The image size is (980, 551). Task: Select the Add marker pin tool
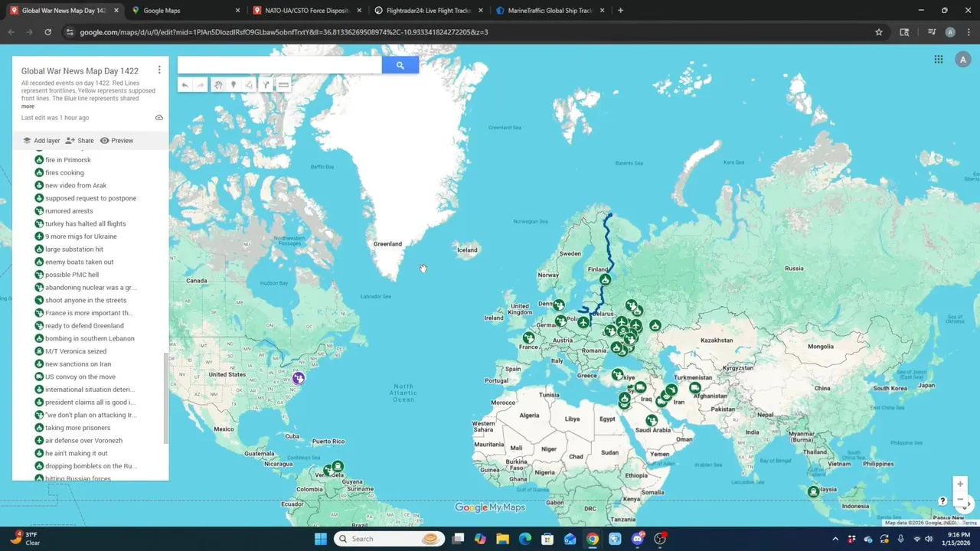234,85
